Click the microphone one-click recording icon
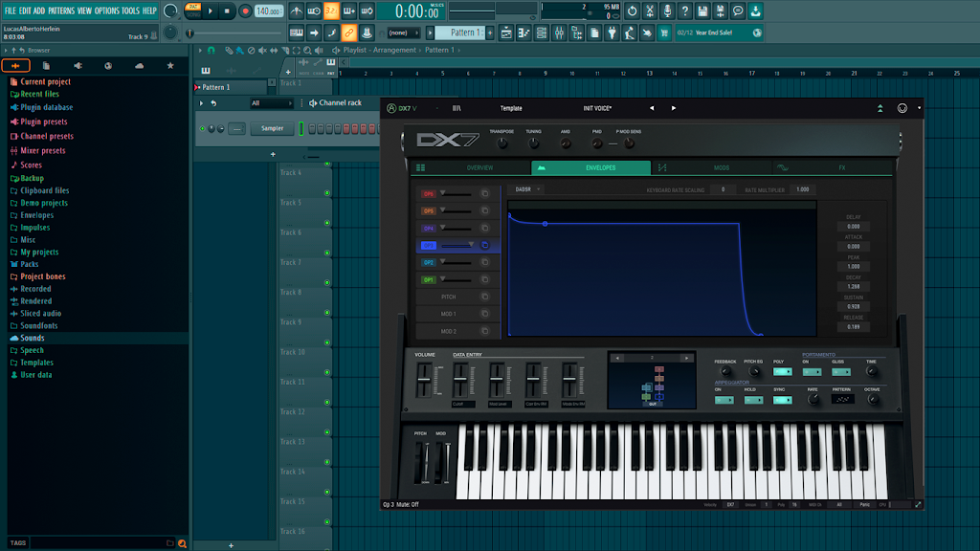 (x=667, y=11)
